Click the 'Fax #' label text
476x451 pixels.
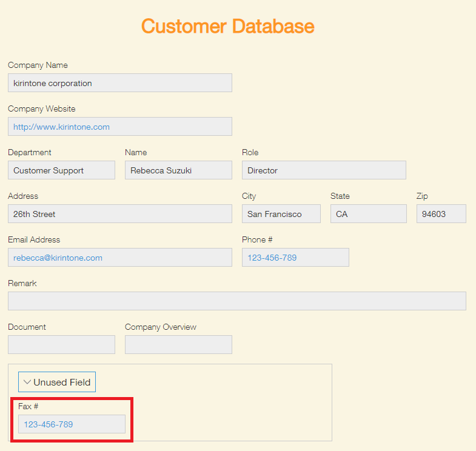pos(28,406)
